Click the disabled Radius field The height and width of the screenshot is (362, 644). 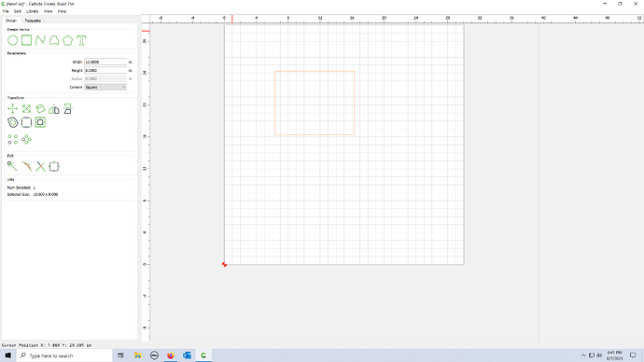tap(105, 78)
